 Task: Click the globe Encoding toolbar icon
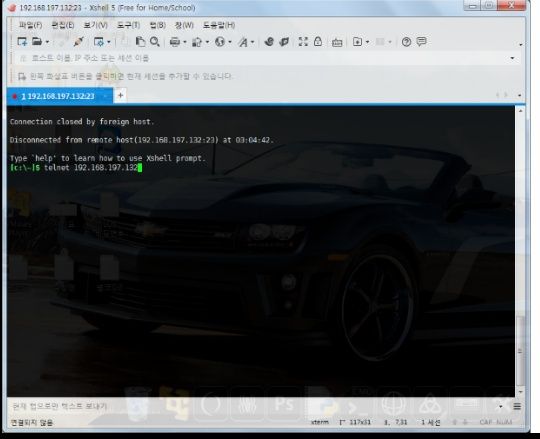tap(220, 42)
